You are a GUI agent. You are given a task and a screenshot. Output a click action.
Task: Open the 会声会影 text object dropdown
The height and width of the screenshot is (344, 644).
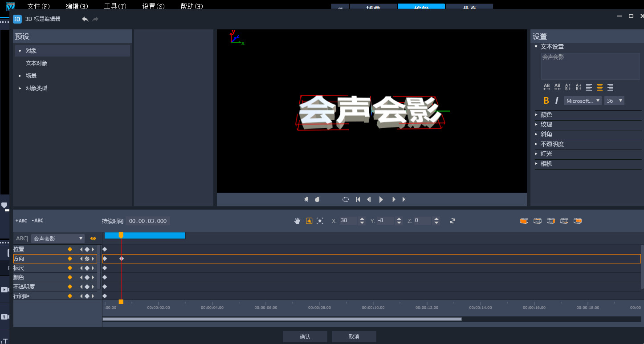[58, 239]
